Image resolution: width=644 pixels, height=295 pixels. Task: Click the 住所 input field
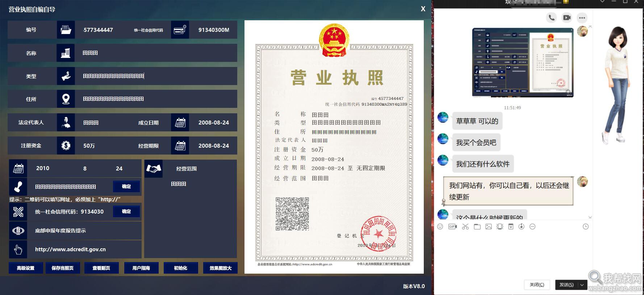point(156,99)
